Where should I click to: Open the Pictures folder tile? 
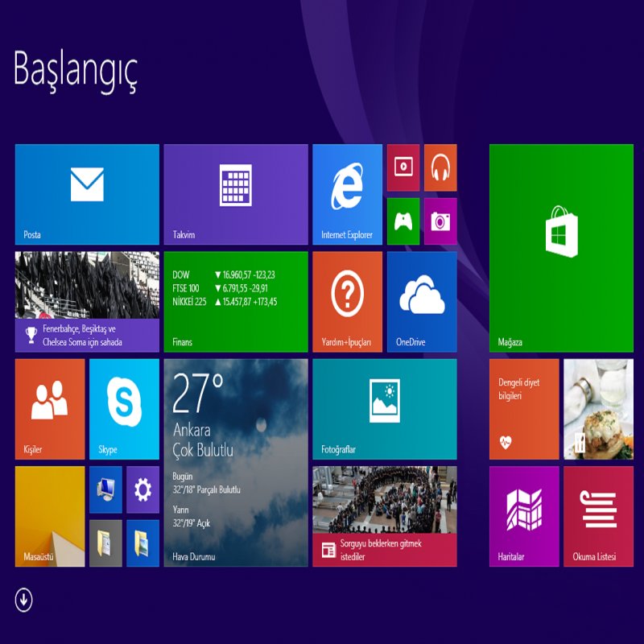click(x=143, y=543)
